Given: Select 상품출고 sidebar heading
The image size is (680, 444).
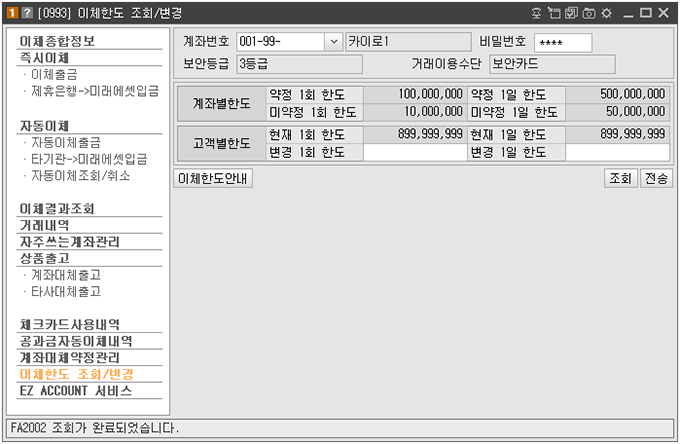Looking at the screenshot, I should [x=44, y=258].
